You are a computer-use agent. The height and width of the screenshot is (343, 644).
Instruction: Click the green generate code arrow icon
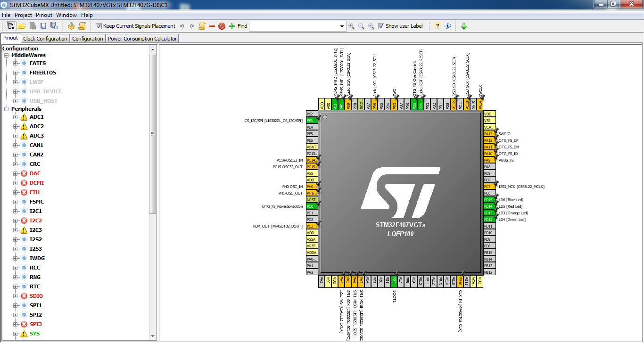pos(464,26)
